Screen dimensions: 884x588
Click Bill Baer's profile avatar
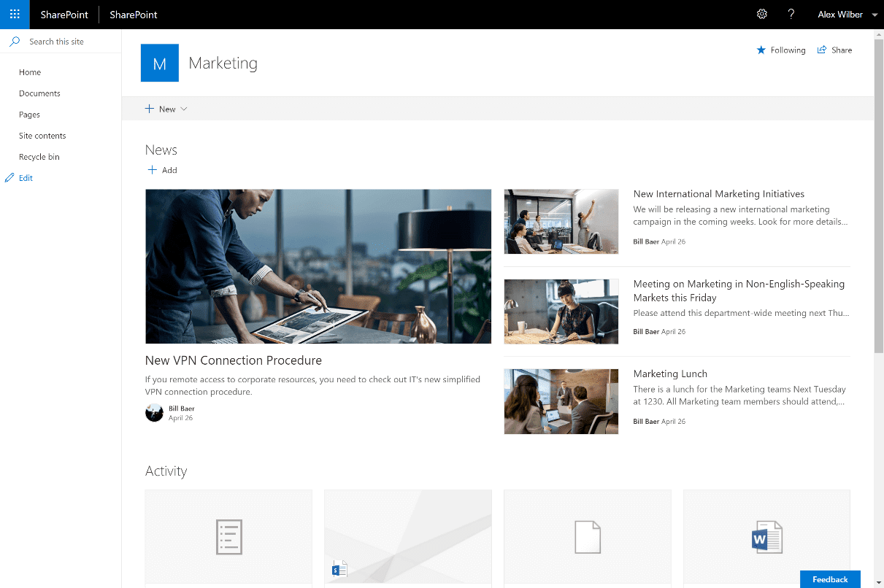pos(154,412)
